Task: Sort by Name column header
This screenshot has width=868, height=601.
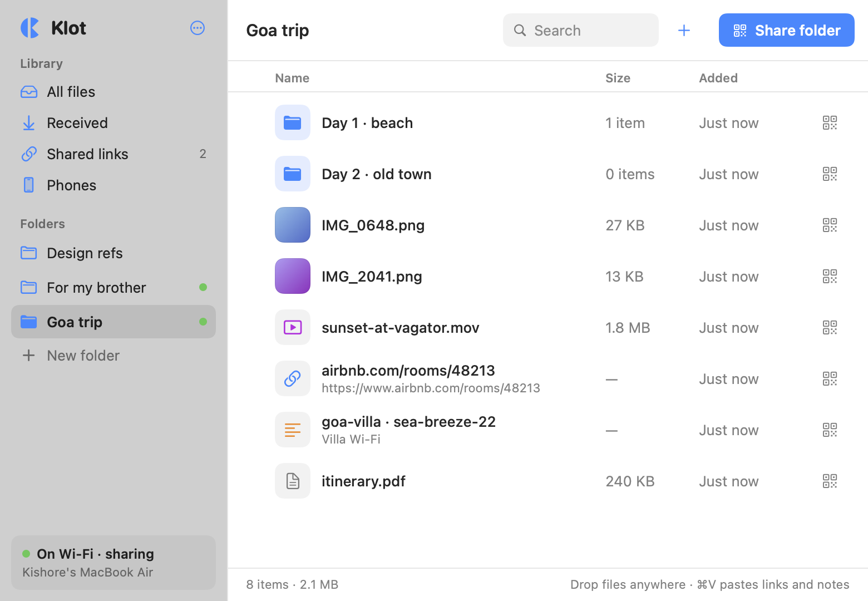Action: point(292,78)
